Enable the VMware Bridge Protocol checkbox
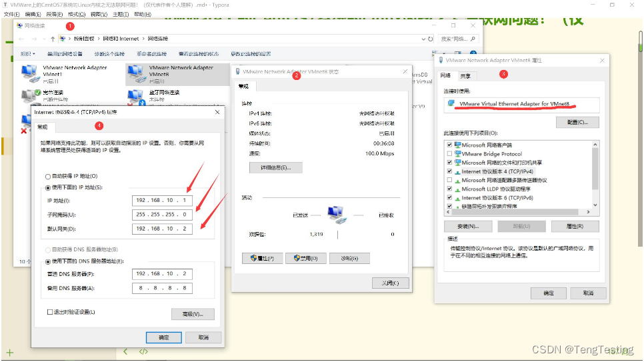The image size is (644, 362). [x=449, y=154]
